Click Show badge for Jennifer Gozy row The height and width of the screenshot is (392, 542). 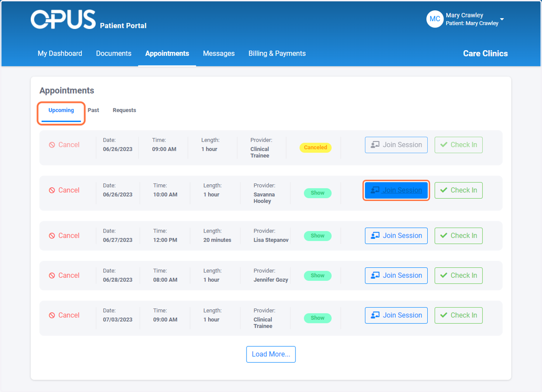coord(318,275)
